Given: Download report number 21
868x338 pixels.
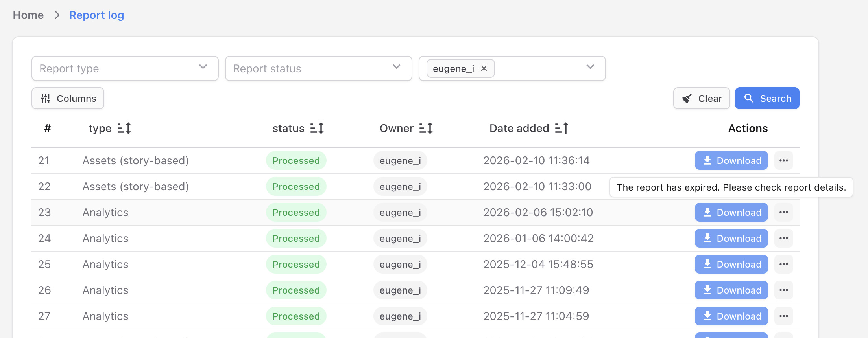Looking at the screenshot, I should 731,160.
